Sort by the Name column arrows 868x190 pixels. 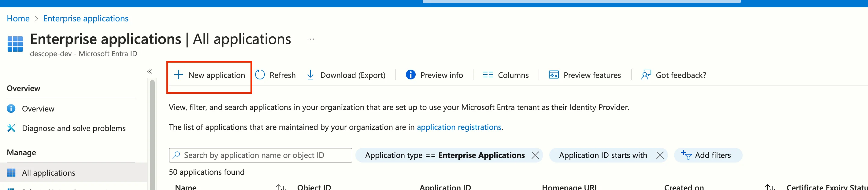tap(281, 187)
